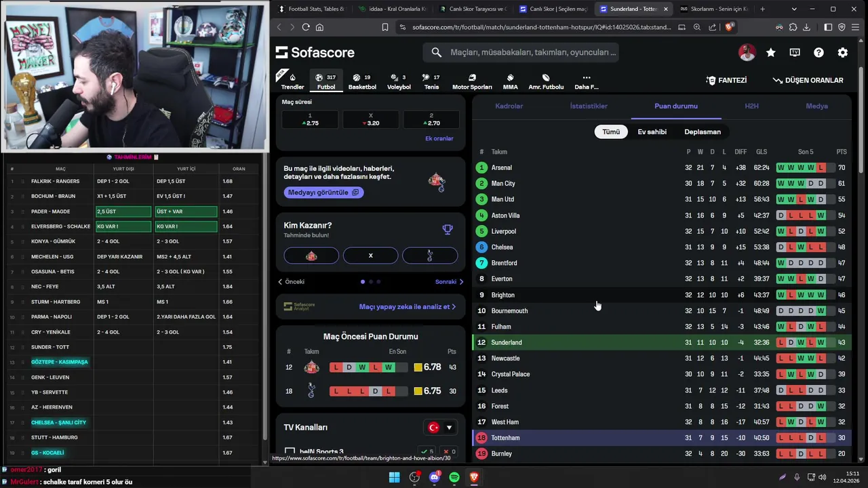Viewport: 868px width, 488px height.
Task: Share this page from the address bar
Action: (713, 27)
